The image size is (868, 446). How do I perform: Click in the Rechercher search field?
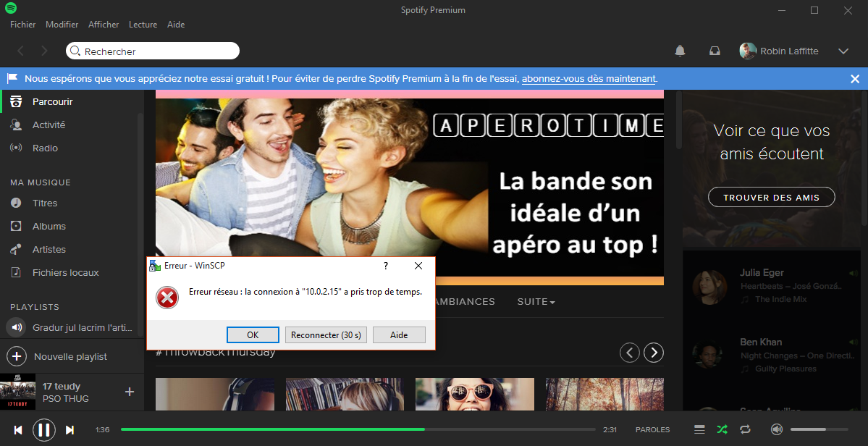tap(153, 51)
